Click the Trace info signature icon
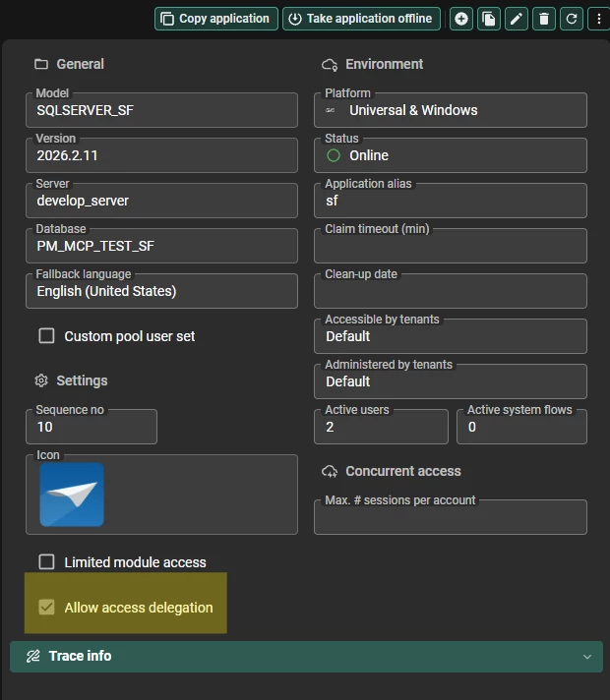Image resolution: width=610 pixels, height=700 pixels. pos(33,656)
